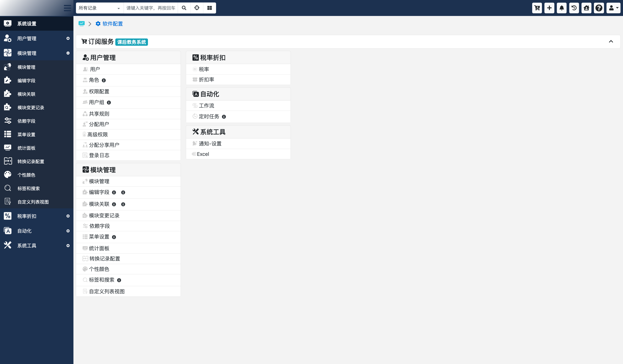Click the info icon next to 角色

pos(104,80)
